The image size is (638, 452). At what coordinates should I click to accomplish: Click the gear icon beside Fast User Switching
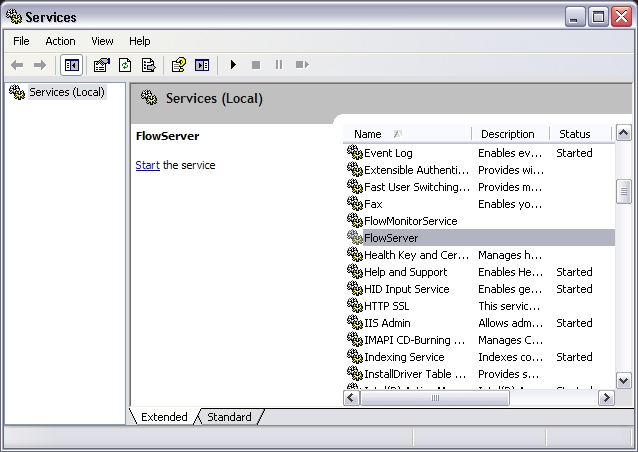click(x=354, y=187)
